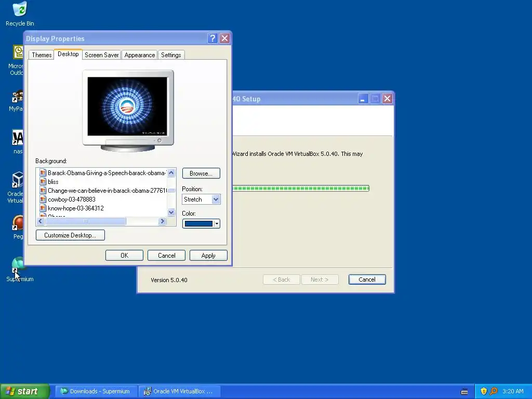Apply the display changes

click(x=208, y=256)
